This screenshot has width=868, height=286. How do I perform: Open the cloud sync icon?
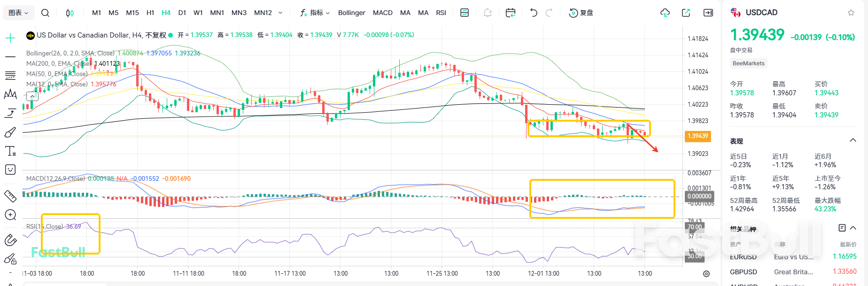coord(665,13)
